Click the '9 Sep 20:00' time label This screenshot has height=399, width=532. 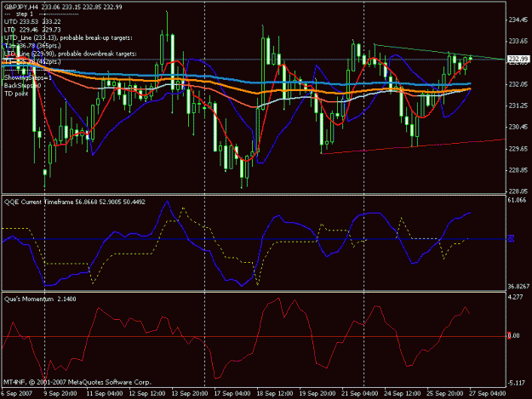point(60,394)
